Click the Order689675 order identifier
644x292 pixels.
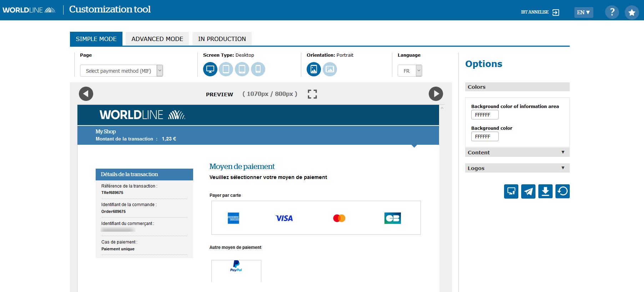[x=114, y=211]
